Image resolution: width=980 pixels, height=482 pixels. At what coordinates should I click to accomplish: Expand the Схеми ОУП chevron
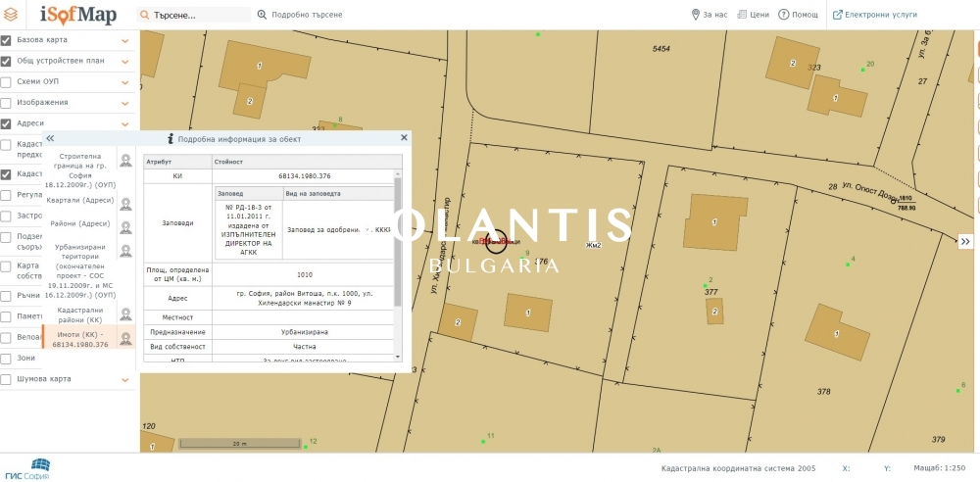pos(125,82)
